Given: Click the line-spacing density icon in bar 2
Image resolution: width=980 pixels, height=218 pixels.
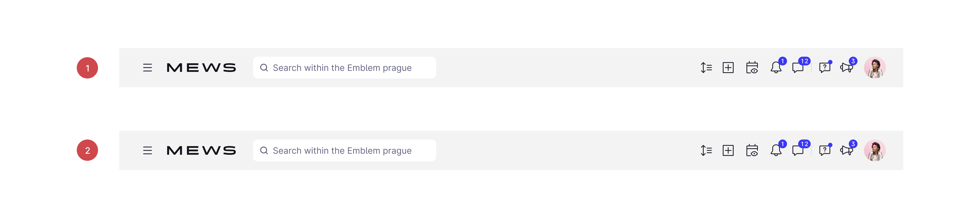Looking at the screenshot, I should click(x=706, y=150).
